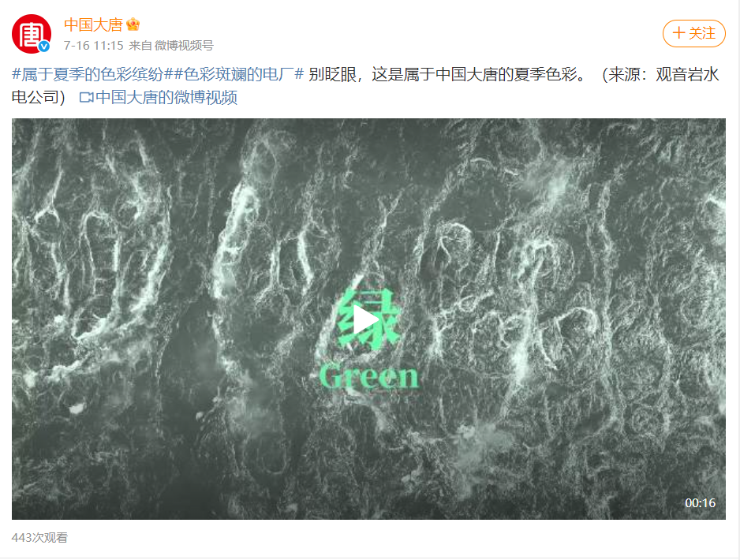Click the 绿 character in the video
Viewport: 740px width, 560px height.
pyautogui.click(x=368, y=319)
